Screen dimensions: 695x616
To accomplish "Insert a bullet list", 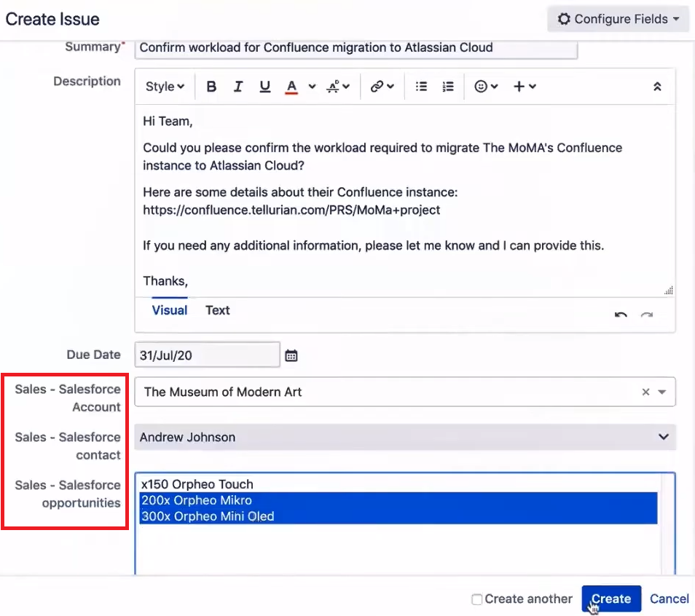I will coord(422,87).
